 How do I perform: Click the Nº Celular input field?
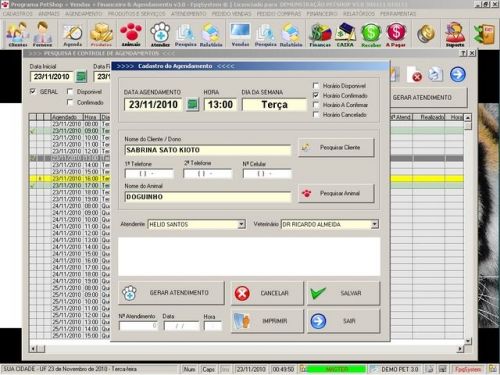267,174
